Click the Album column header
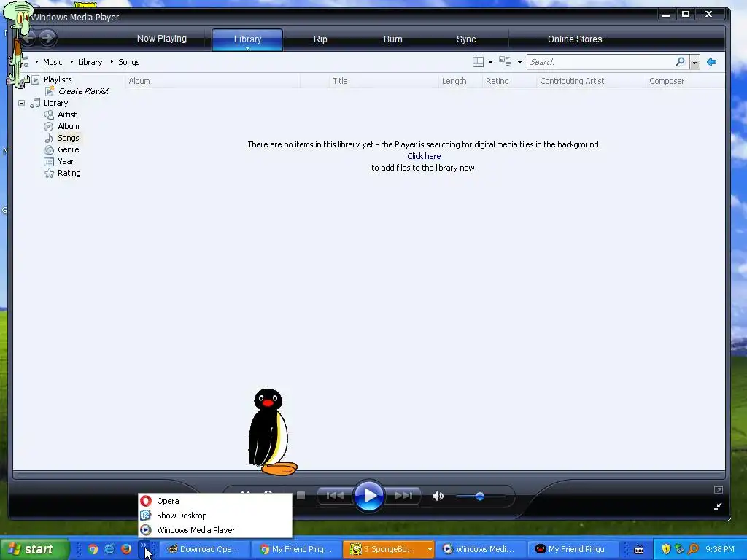Screen dimensions: 747x560 point(212,81)
